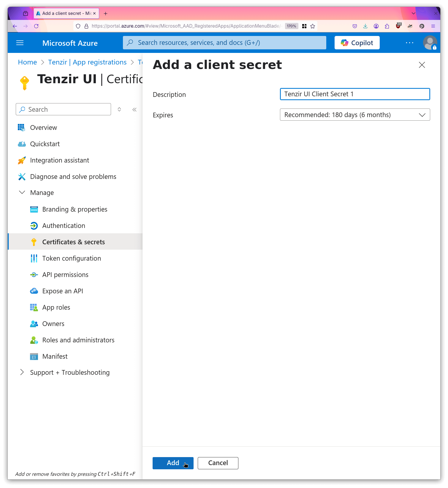
Task: Expand Support + Troubleshooting section
Action: point(22,372)
